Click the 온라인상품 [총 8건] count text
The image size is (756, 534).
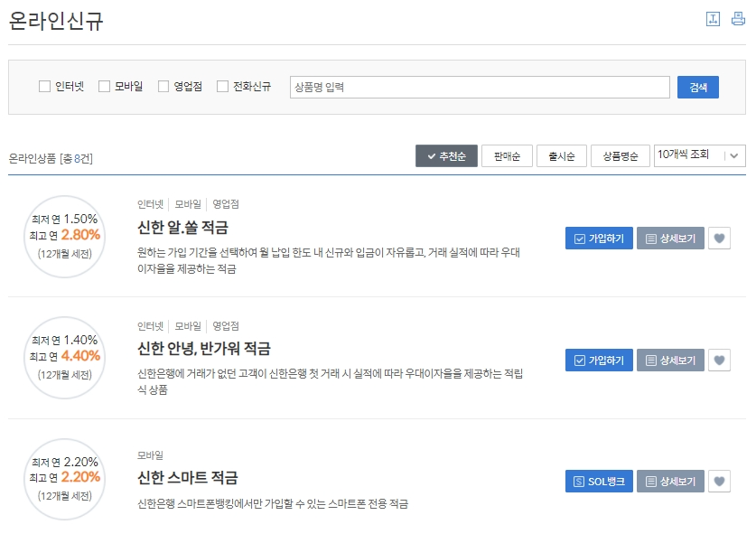pos(51,158)
